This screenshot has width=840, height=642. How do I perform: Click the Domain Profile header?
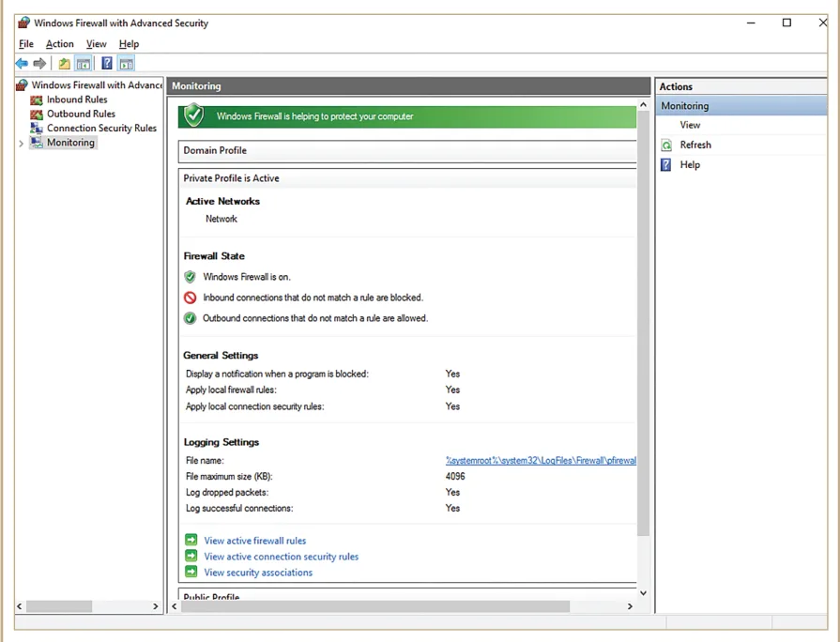click(x=407, y=151)
